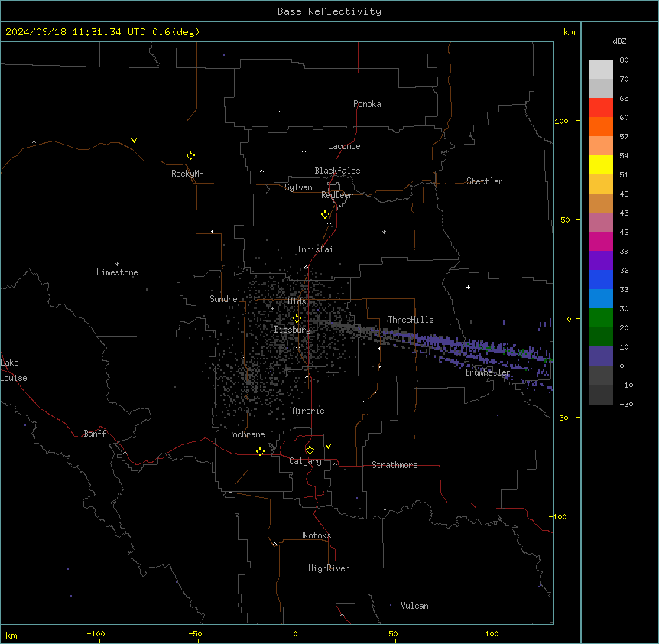Click the yellow marker above Calgary label
Screen dimensions: 659x644
[x=310, y=450]
